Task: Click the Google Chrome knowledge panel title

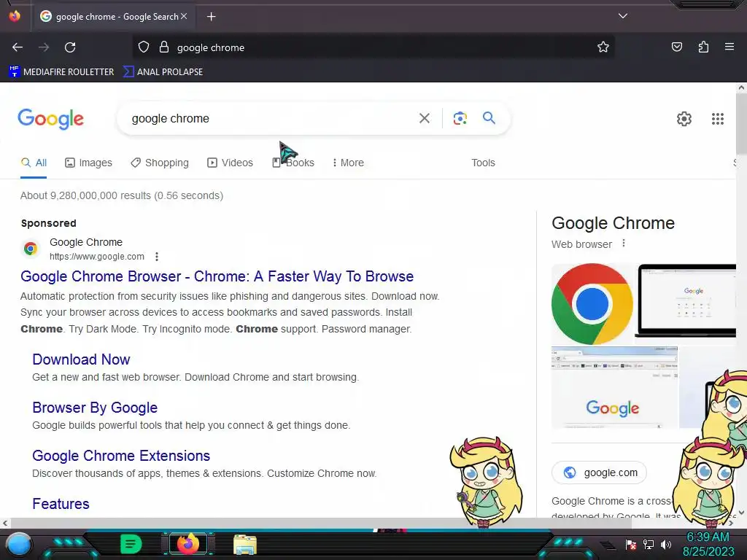Action: pos(613,223)
